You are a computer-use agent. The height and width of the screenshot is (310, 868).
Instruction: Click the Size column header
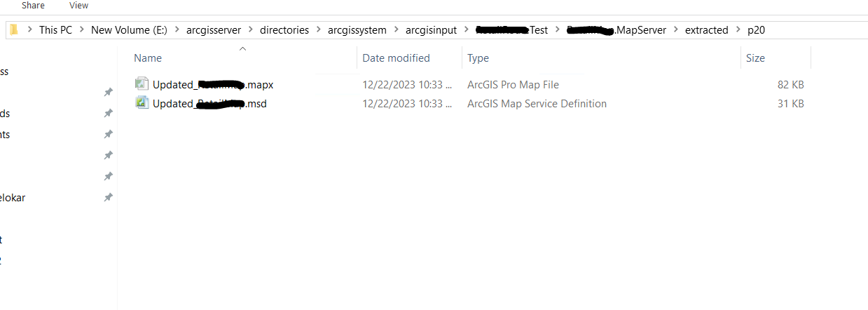755,58
